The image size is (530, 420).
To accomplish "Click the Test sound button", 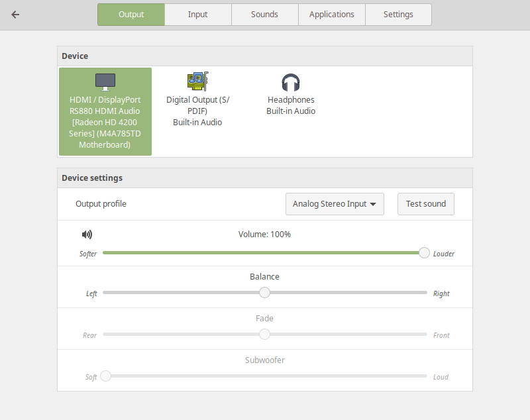I will pos(426,204).
